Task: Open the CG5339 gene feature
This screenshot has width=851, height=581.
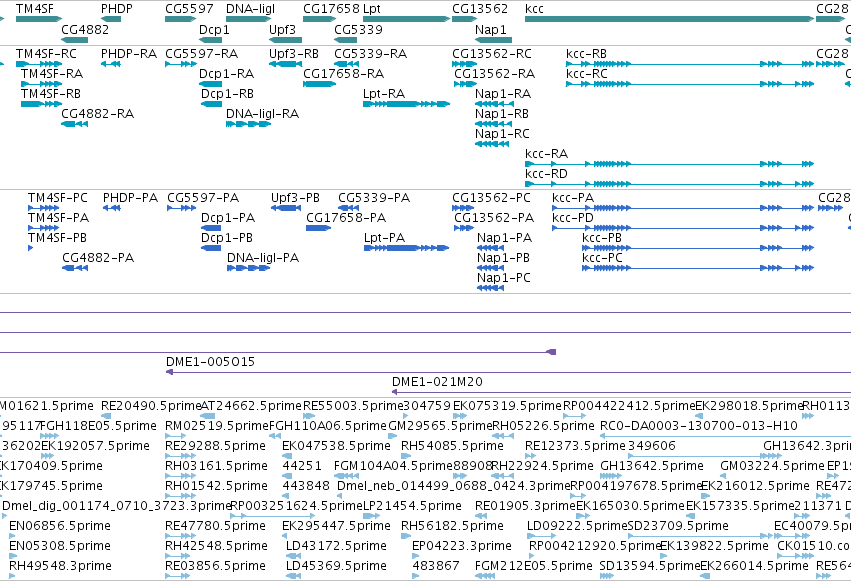Action: [345, 40]
